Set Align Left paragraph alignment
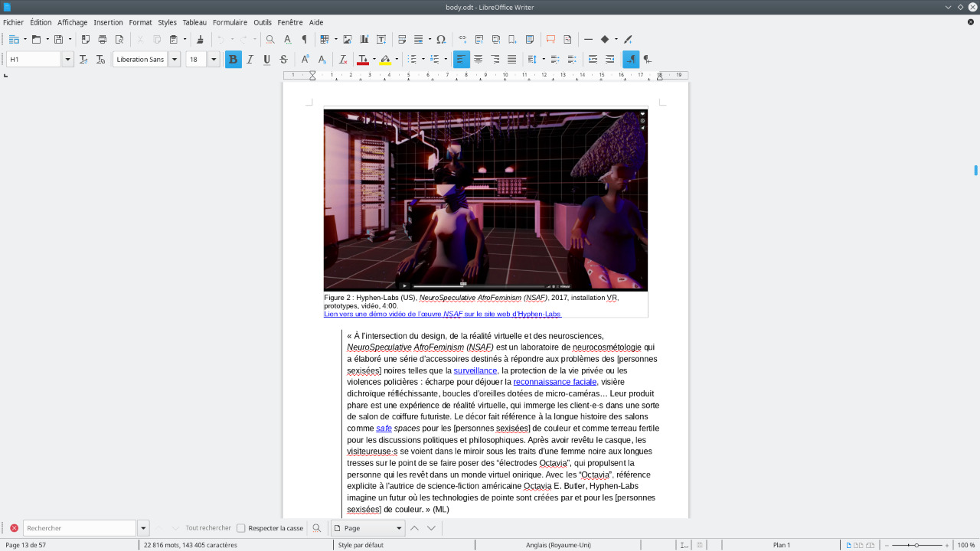The width and height of the screenshot is (980, 551). pos(461,59)
